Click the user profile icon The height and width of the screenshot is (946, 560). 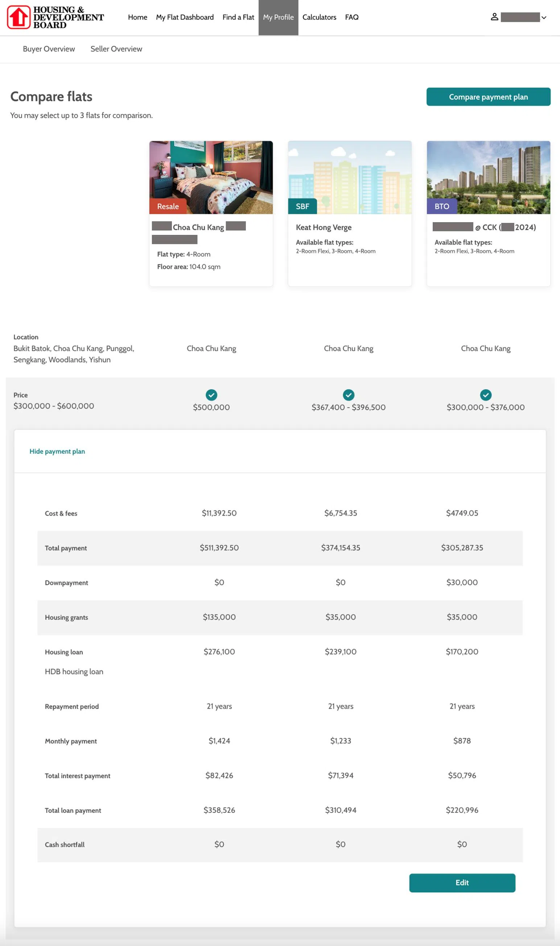pos(494,17)
